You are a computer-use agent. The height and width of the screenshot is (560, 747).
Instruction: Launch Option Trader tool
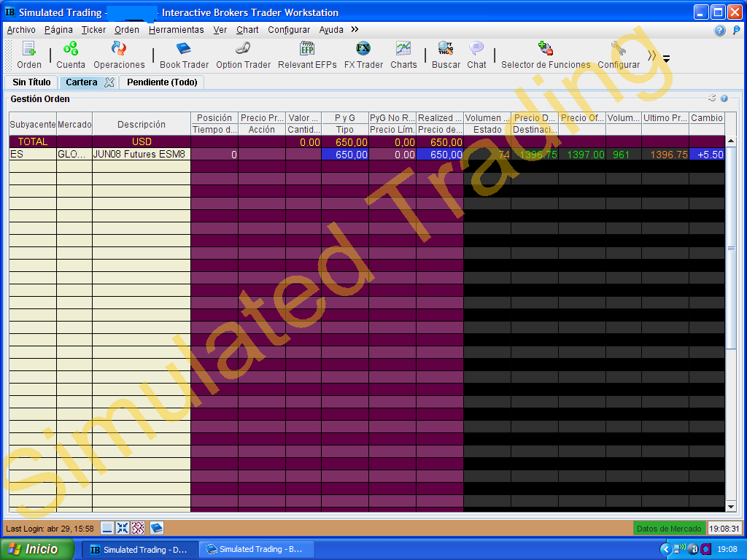tap(243, 55)
